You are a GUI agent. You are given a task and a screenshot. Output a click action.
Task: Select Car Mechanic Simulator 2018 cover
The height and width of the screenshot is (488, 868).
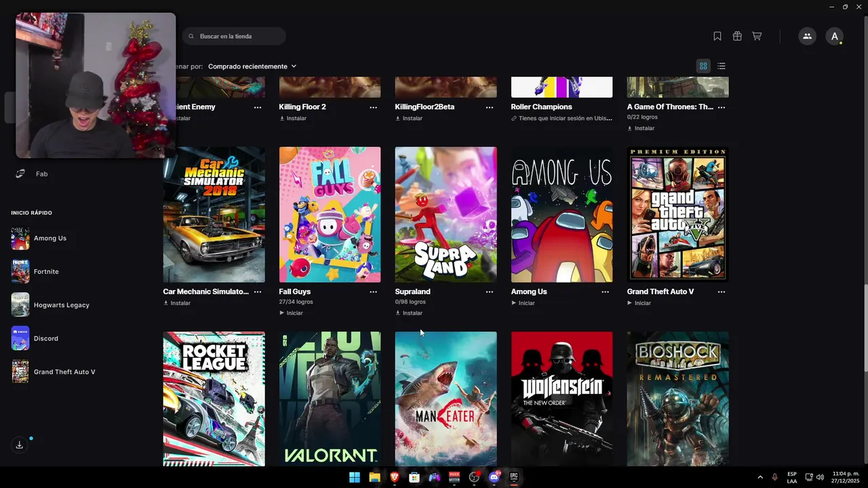[214, 215]
